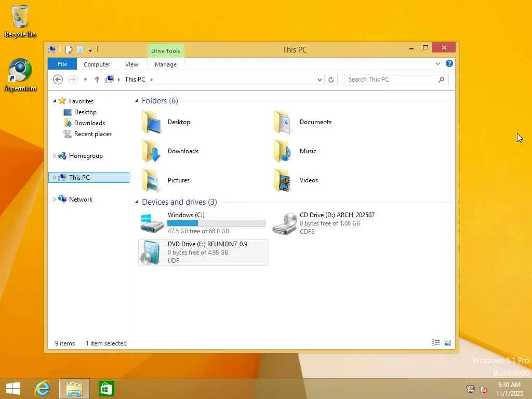Click the File Explorer taskbar button
Image resolution: width=532 pixels, height=399 pixels.
pos(74,389)
